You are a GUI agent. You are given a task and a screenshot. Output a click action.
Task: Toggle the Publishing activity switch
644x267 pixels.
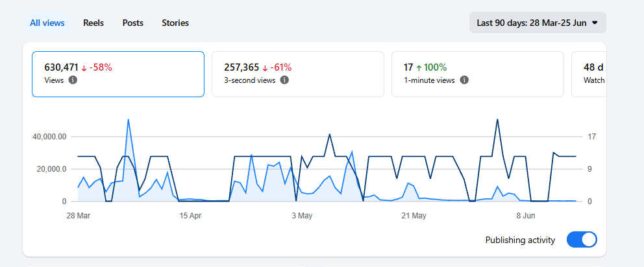(x=582, y=240)
